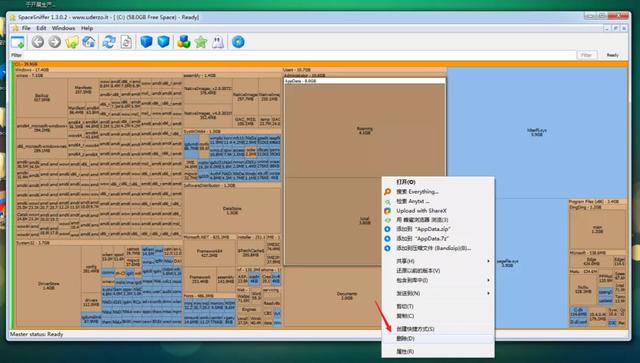The width and height of the screenshot is (640, 363).
Task: Click the Everything search icon in context menu
Action: coord(387,192)
